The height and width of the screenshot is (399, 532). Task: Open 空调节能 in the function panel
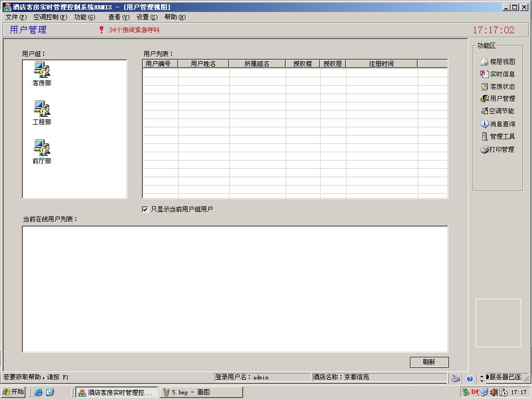(498, 111)
